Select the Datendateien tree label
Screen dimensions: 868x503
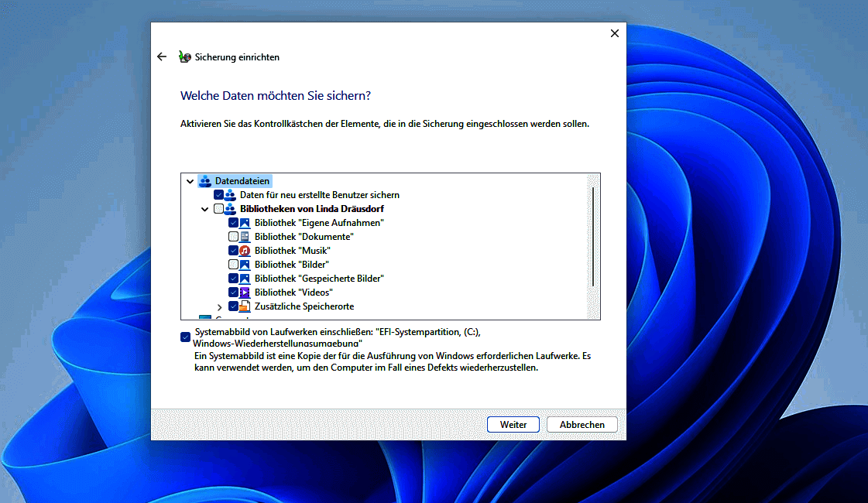coord(242,181)
